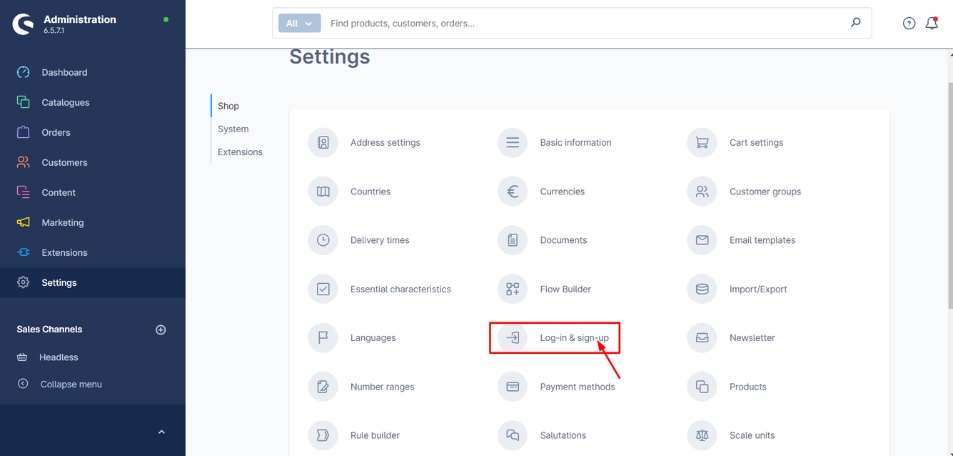Click the Currencies euro icon
The height and width of the screenshot is (456, 953).
512,191
